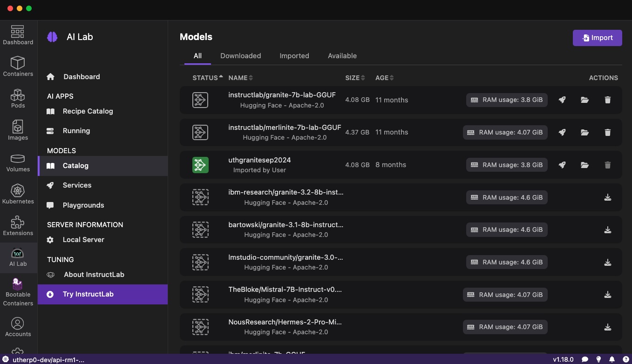Switch to the Available tab

[x=342, y=56]
